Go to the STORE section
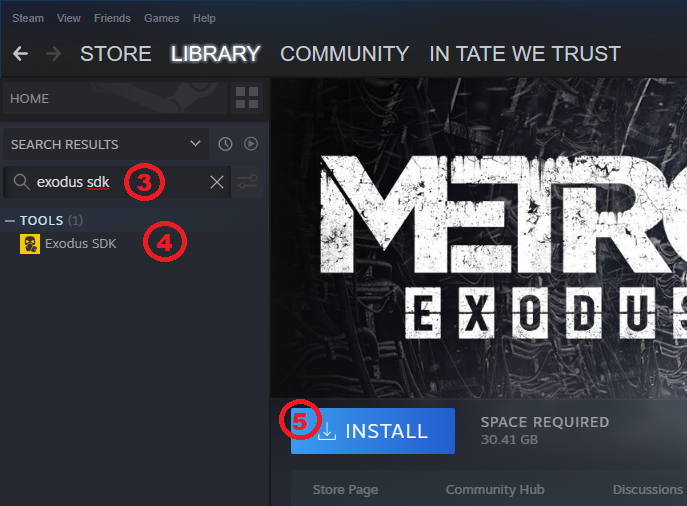This screenshot has width=687, height=506. pyautogui.click(x=116, y=54)
